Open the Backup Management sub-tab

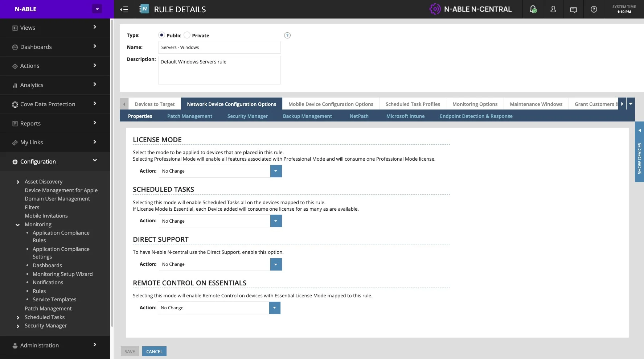coord(307,116)
